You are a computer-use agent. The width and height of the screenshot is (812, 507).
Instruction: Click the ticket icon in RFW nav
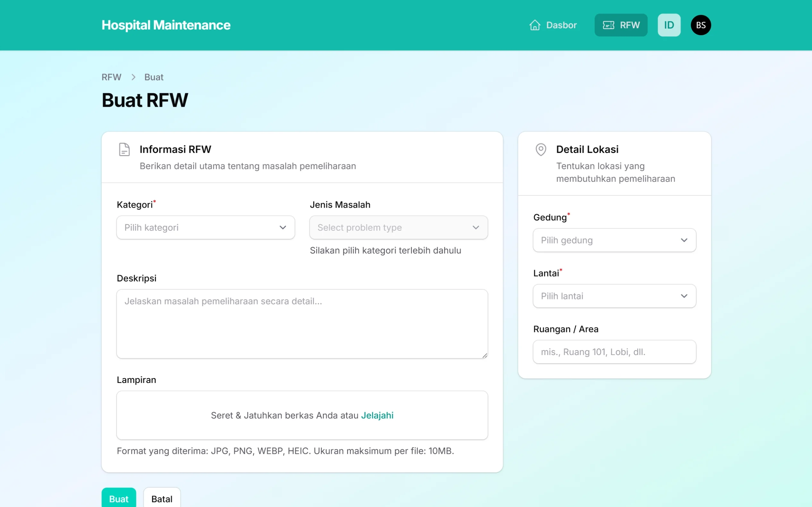(608, 25)
